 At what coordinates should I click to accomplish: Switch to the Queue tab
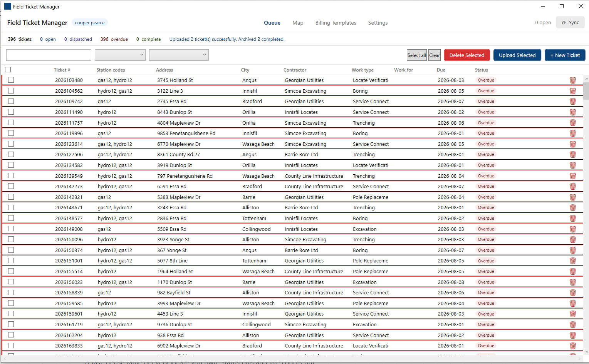(x=272, y=23)
